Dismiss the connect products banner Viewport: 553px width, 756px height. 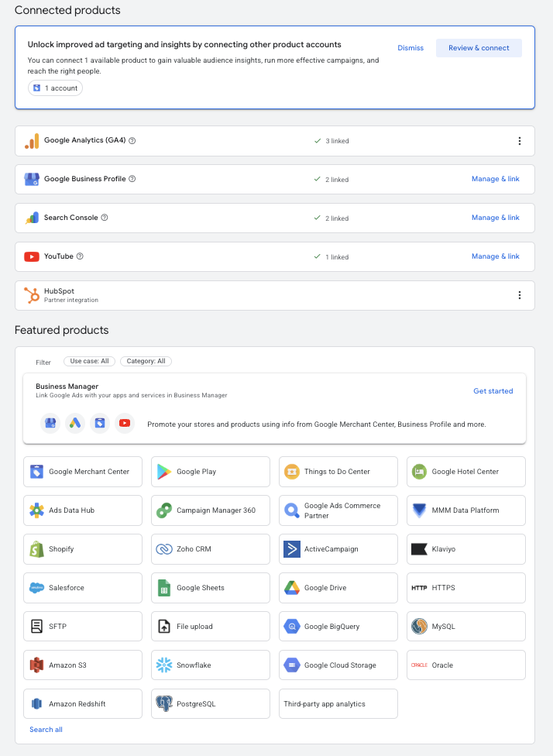point(410,48)
